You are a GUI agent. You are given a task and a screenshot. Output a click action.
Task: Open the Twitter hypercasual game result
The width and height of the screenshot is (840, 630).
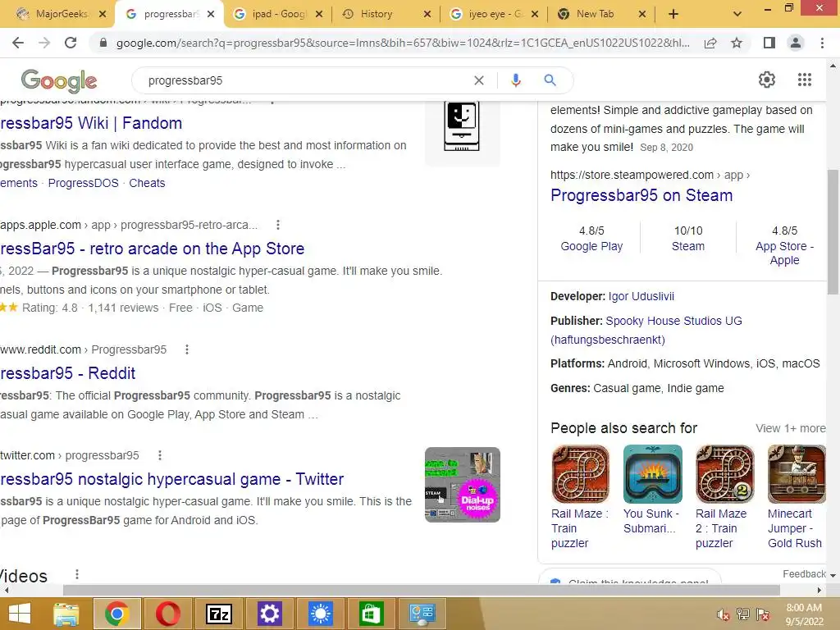tap(171, 479)
